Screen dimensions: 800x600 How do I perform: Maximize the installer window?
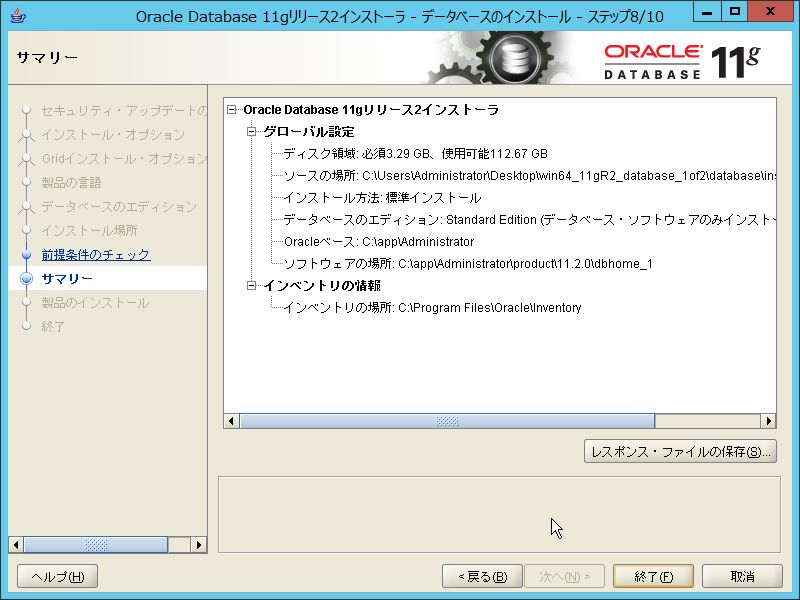(735, 11)
